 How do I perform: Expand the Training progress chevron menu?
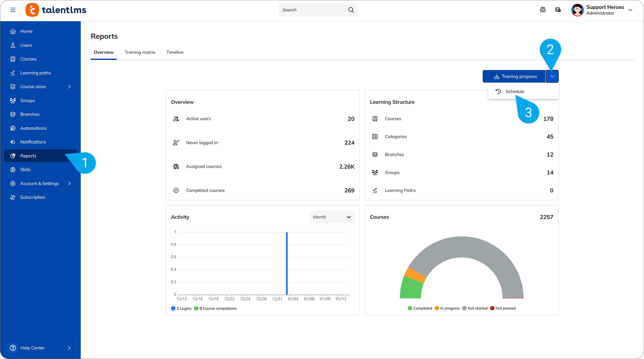[552, 76]
